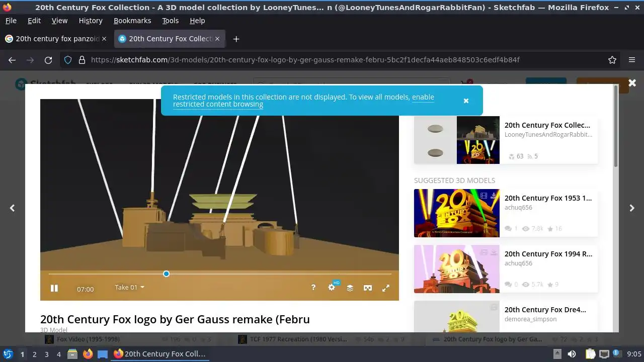Open the 20th Century Fox 1953 thumbnail
The height and width of the screenshot is (362, 644).
coord(456,213)
